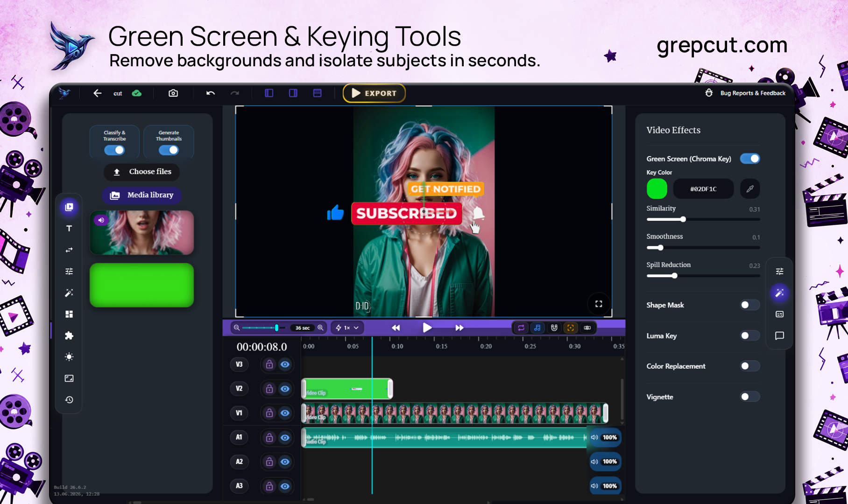Open the captions tab on the right edge
Viewport: 848px width, 504px height.
780,314
